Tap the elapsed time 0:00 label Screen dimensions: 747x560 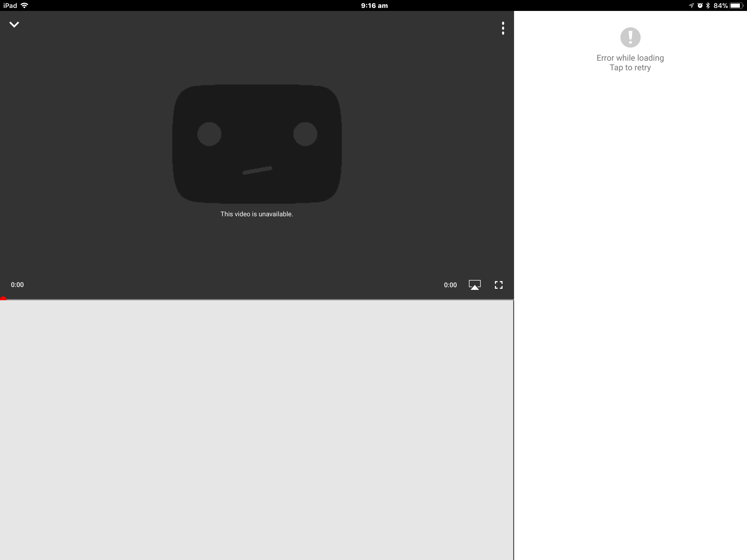[x=17, y=285]
